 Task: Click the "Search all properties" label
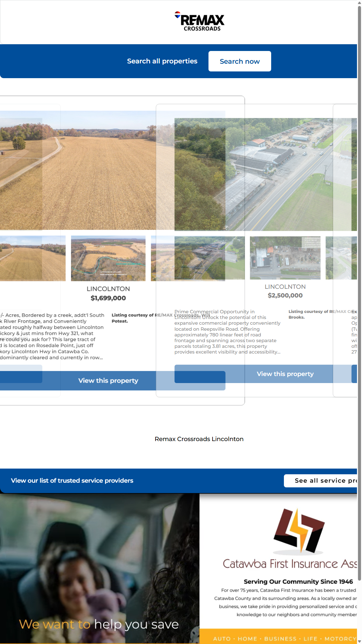tap(162, 61)
